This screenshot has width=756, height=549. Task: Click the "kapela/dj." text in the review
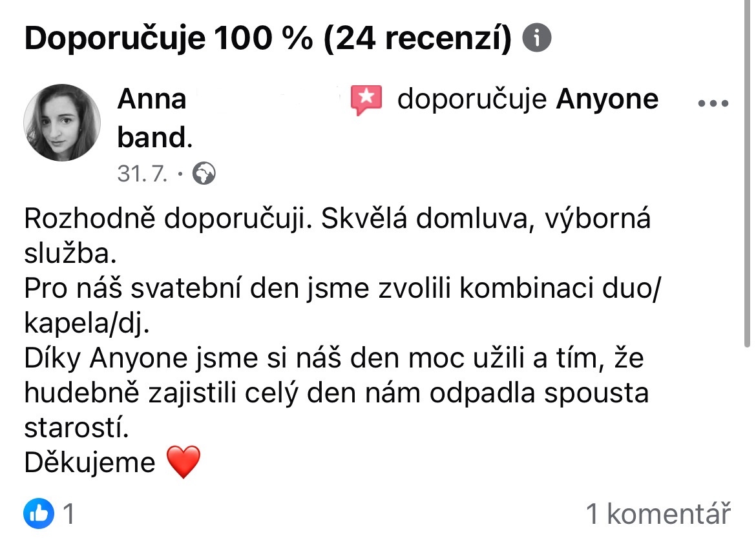coord(86,323)
